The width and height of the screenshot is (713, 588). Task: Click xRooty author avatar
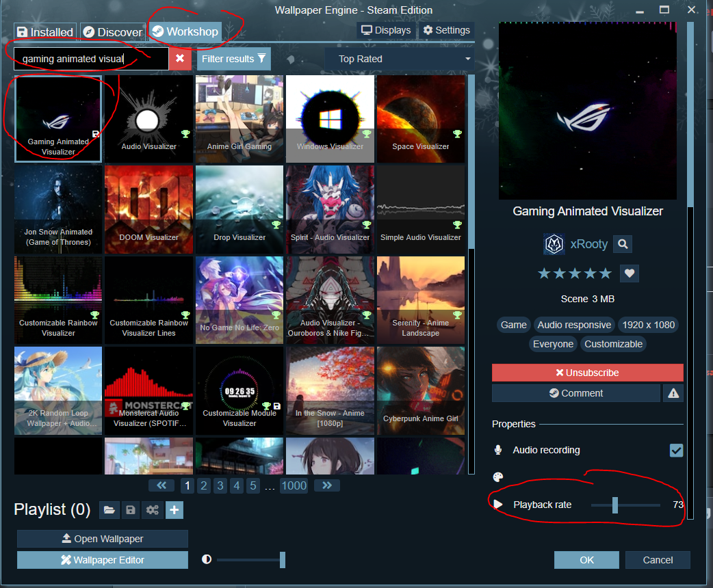pyautogui.click(x=554, y=244)
